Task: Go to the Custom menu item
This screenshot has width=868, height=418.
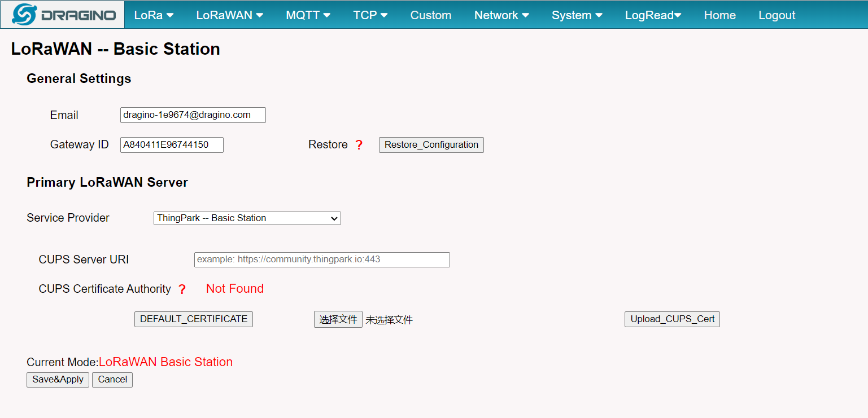Action: coord(431,15)
